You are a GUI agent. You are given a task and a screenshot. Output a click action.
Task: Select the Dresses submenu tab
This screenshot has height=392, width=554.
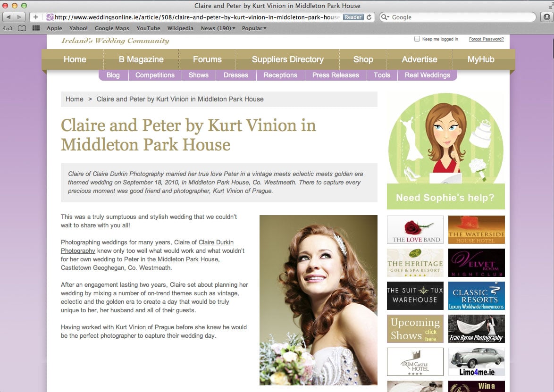tap(235, 75)
